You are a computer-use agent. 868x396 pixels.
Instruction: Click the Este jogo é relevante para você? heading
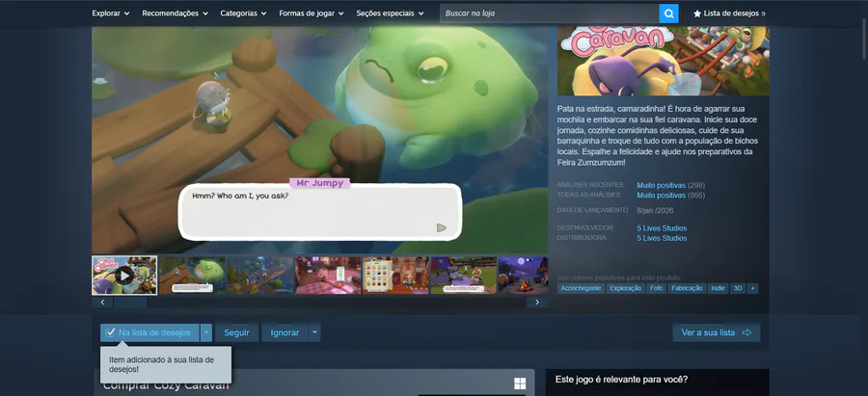click(x=621, y=380)
